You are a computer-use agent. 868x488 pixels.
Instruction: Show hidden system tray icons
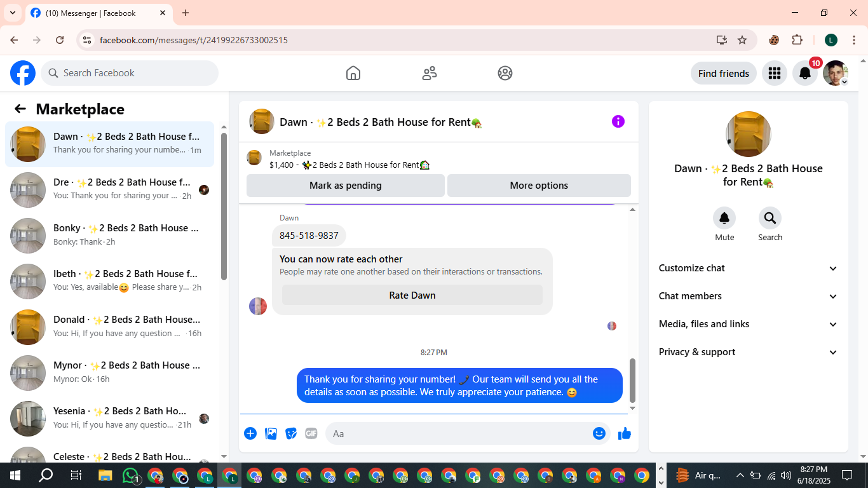point(740,475)
